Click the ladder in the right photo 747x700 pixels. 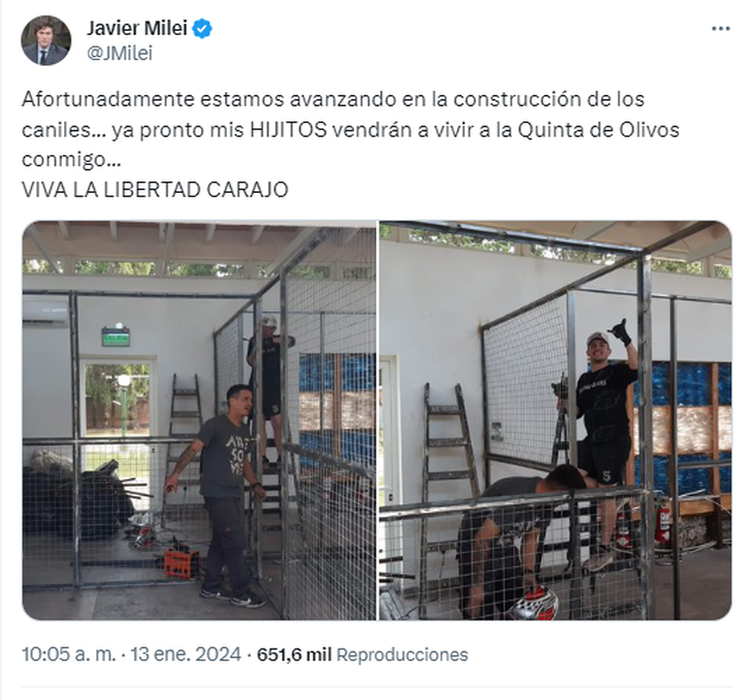tap(450, 443)
